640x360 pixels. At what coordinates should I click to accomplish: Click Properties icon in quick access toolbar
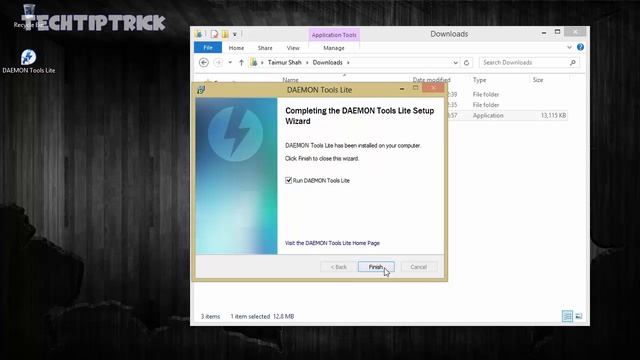click(x=214, y=34)
